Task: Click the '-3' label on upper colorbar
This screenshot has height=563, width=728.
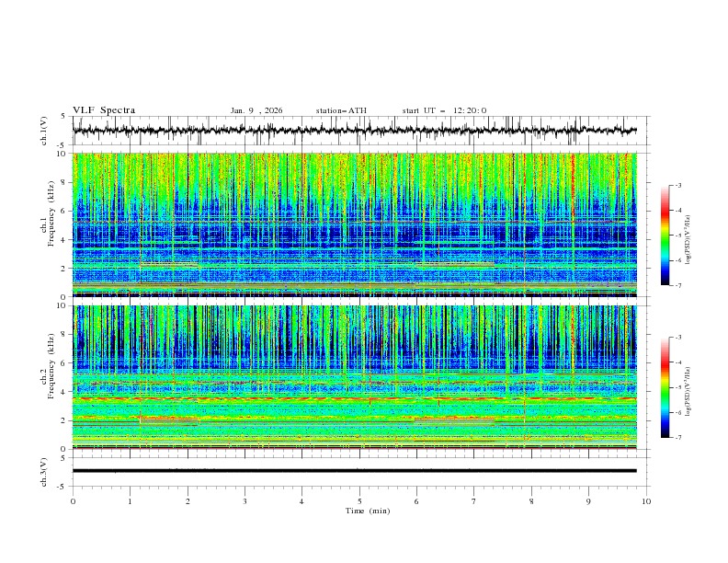Action: (677, 185)
